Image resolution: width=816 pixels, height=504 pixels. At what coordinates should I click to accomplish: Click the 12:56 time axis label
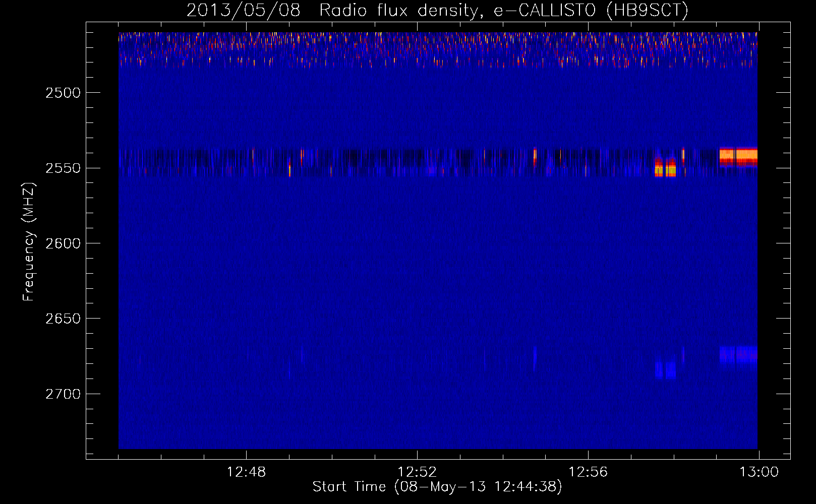(588, 472)
